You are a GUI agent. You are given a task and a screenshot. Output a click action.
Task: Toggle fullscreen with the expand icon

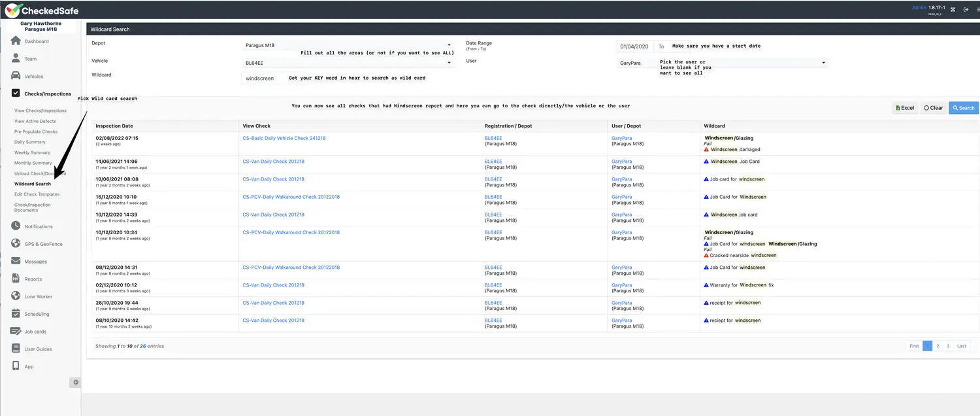coord(953,9)
